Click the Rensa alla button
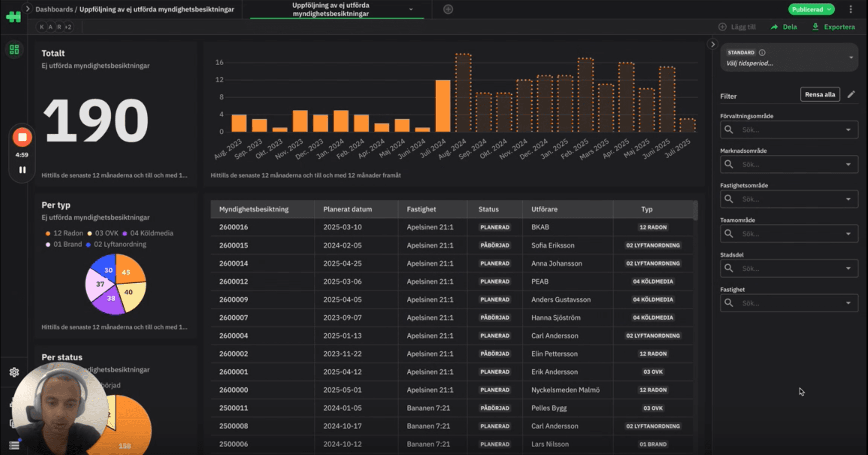 [820, 94]
